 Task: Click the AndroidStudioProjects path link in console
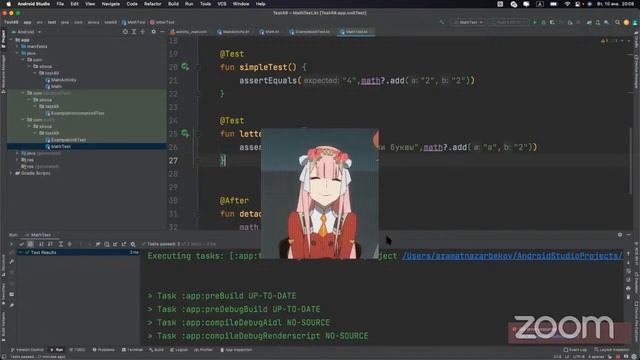point(512,256)
